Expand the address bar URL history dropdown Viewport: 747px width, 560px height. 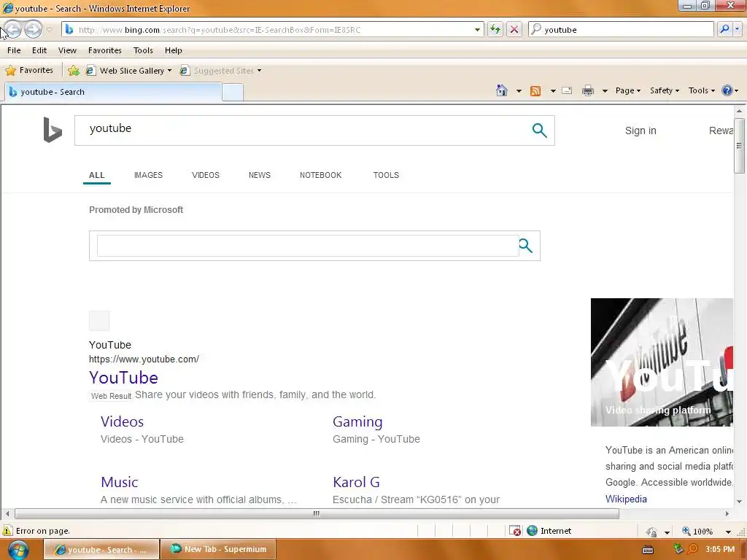[477, 29]
